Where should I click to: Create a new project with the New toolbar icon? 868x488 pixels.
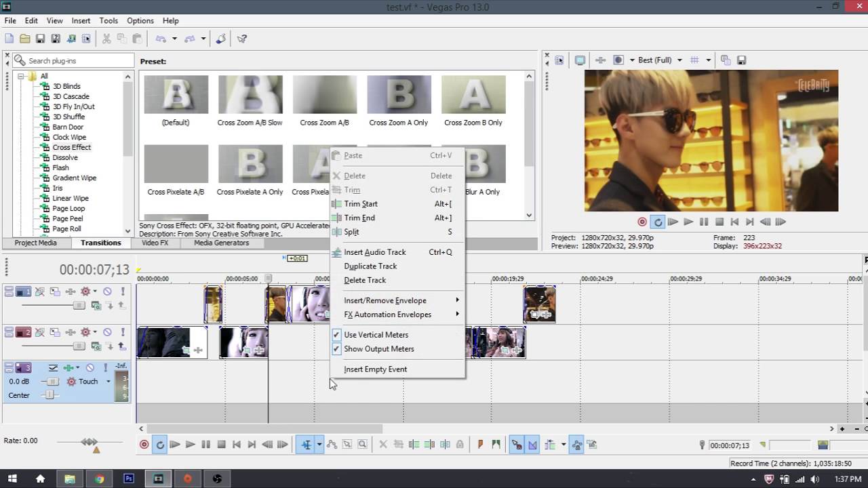[9, 39]
